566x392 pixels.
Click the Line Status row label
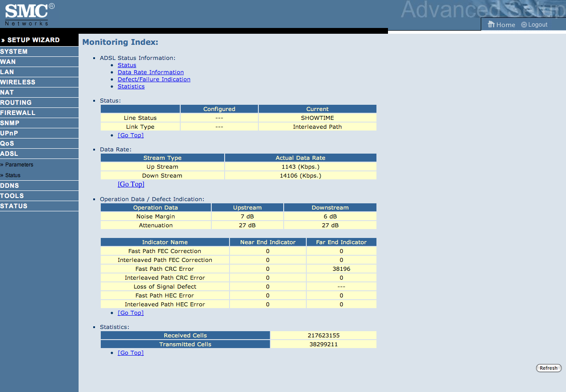point(140,118)
